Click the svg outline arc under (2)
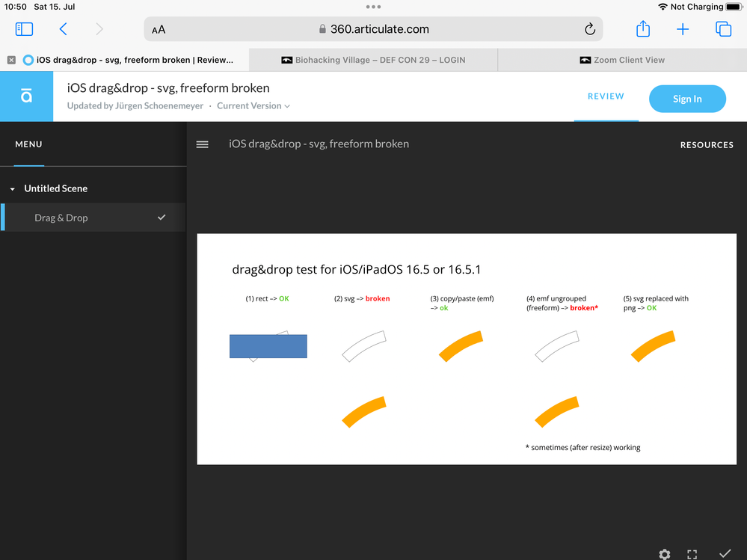Viewport: 747px width, 560px height. 364,345
